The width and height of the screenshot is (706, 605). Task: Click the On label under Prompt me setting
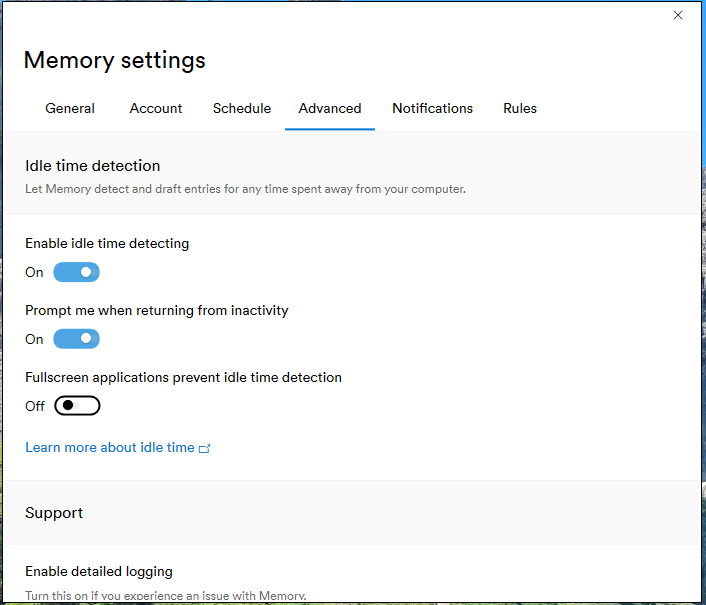[x=35, y=339]
